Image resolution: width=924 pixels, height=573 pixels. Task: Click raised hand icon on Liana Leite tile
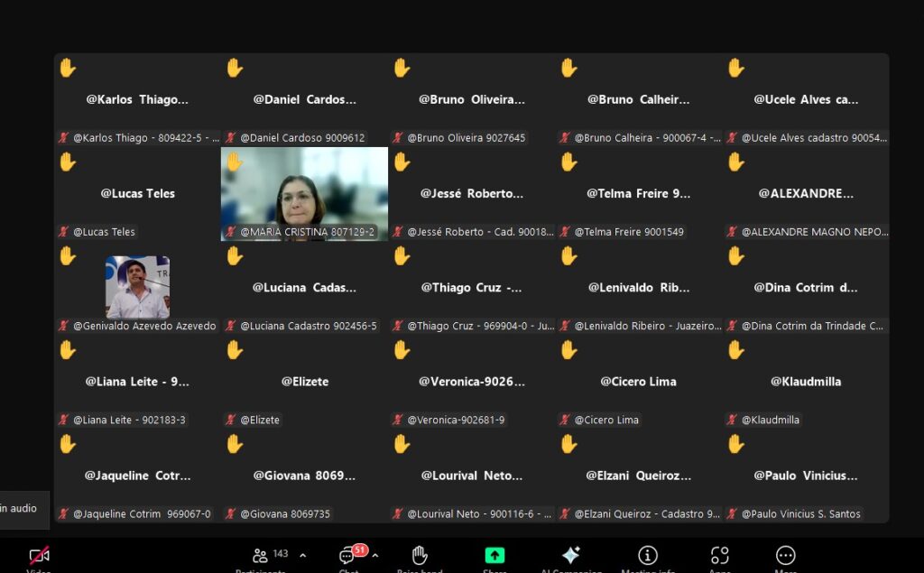(x=68, y=350)
